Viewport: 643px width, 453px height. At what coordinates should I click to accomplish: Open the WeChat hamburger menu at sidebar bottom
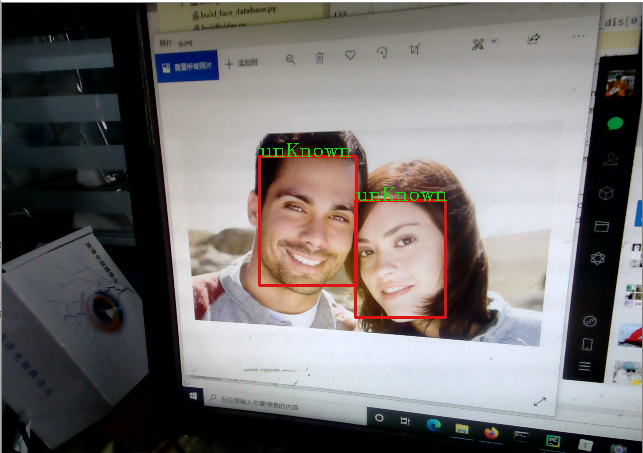tap(585, 367)
